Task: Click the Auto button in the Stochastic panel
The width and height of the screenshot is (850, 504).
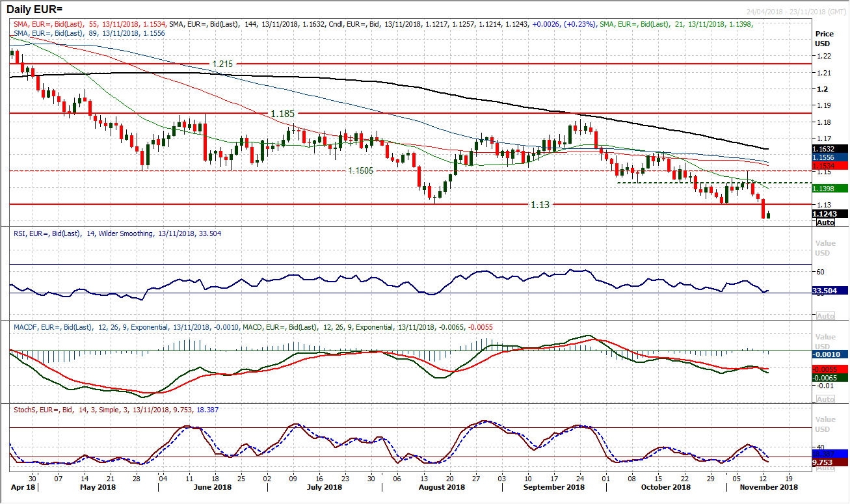Action: point(825,468)
